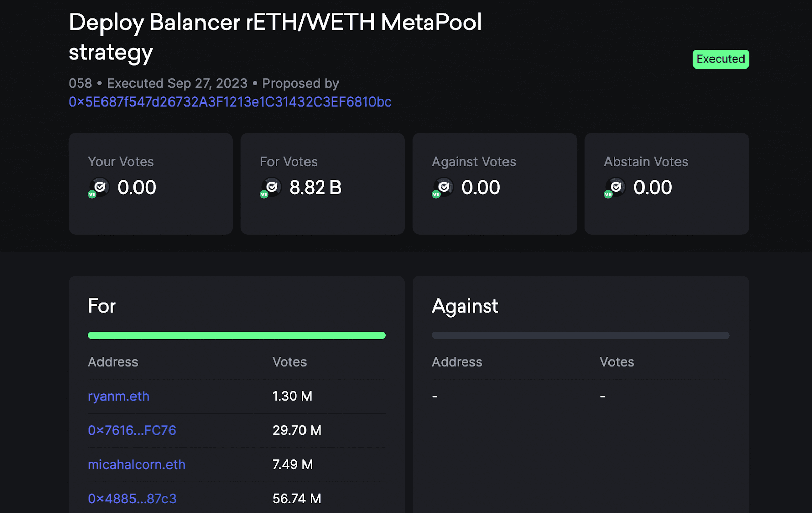The width and height of the screenshot is (812, 513).
Task: Click the veOGV token icon under Your Votes
Action: 99,188
